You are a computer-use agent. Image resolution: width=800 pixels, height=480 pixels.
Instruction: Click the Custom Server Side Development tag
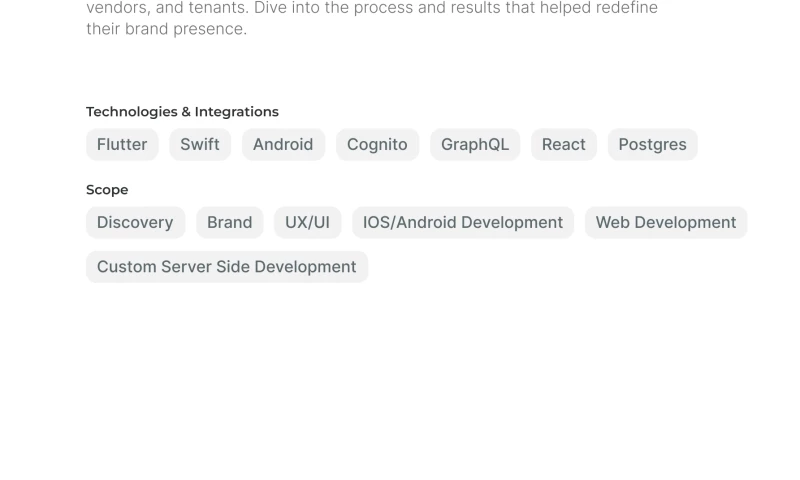click(x=227, y=267)
